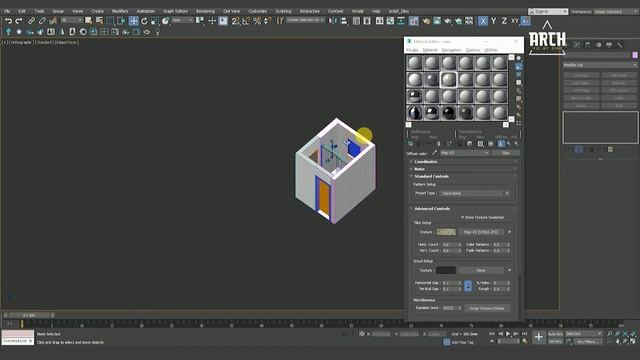Image resolution: width=640 pixels, height=360 pixels.
Task: Select the Select and Link chain icon
Action: (x=31, y=21)
